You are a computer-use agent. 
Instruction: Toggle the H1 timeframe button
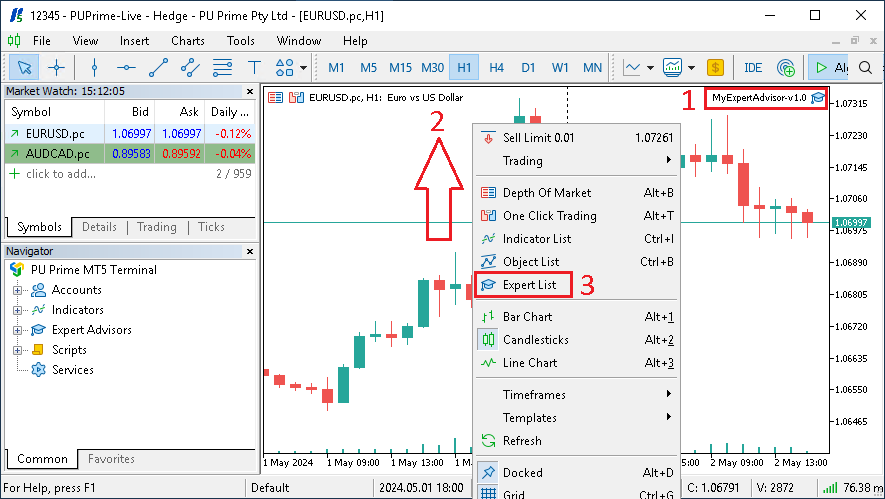[464, 68]
